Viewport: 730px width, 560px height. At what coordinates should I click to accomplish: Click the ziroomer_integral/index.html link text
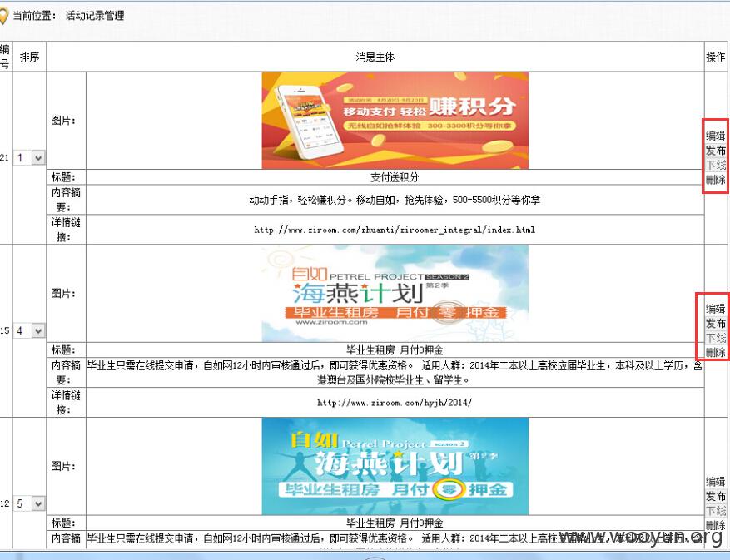pos(395,230)
